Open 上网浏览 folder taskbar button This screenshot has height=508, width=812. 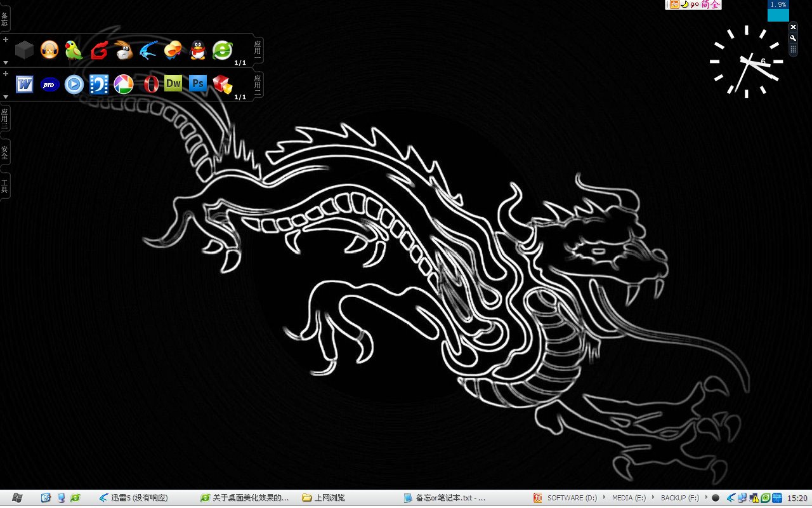tap(324, 498)
